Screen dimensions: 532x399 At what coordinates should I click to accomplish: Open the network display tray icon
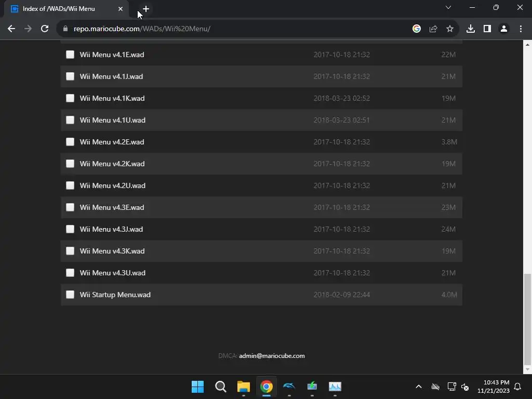point(451,387)
